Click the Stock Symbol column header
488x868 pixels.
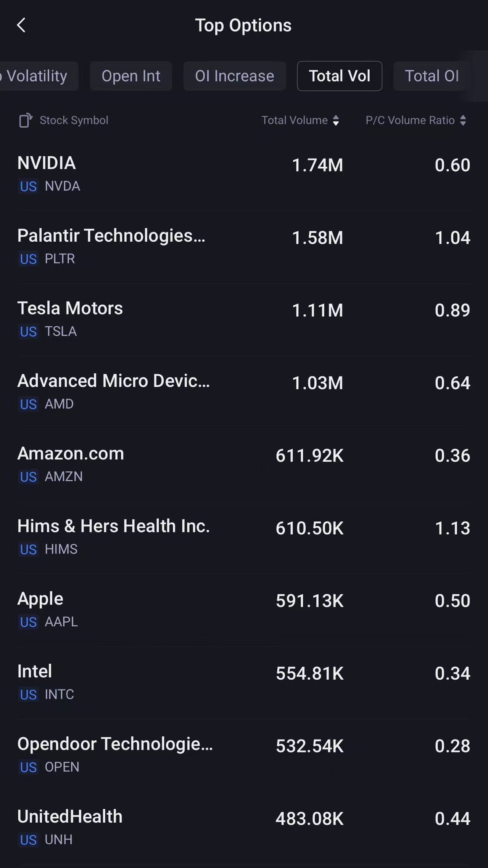(x=74, y=120)
